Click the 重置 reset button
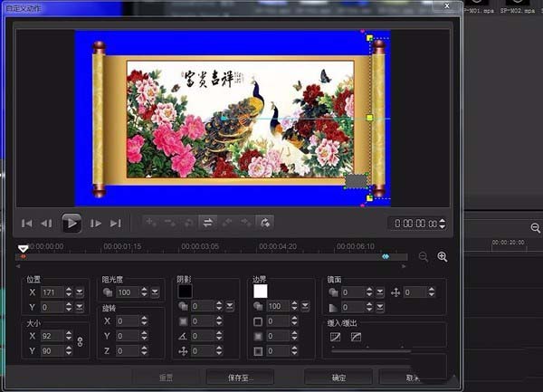 pos(166,378)
